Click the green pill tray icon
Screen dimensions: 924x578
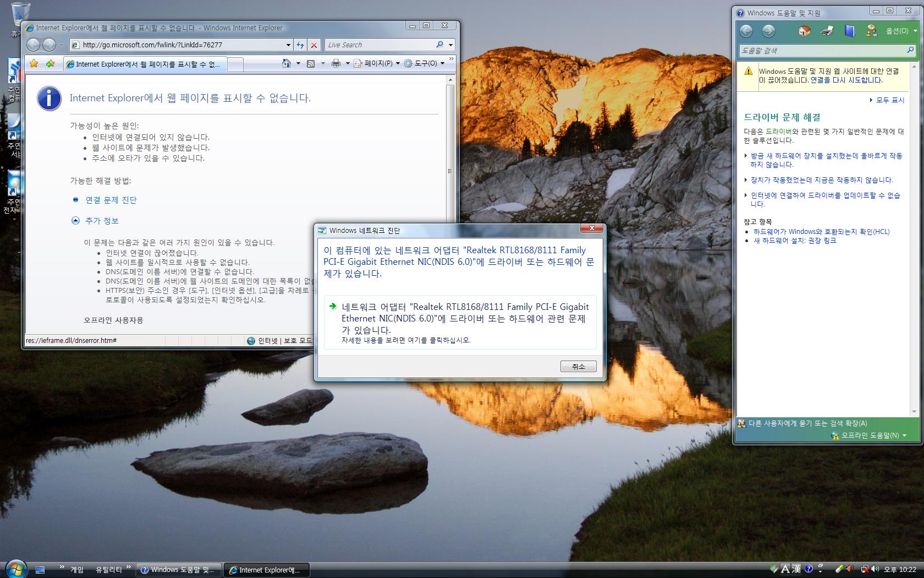839,569
